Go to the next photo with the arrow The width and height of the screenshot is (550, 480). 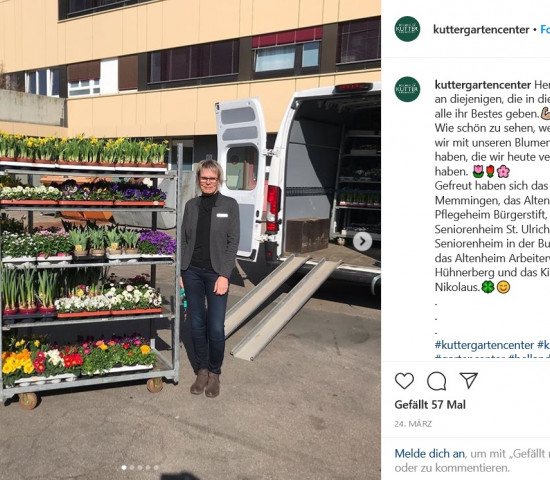click(x=362, y=241)
